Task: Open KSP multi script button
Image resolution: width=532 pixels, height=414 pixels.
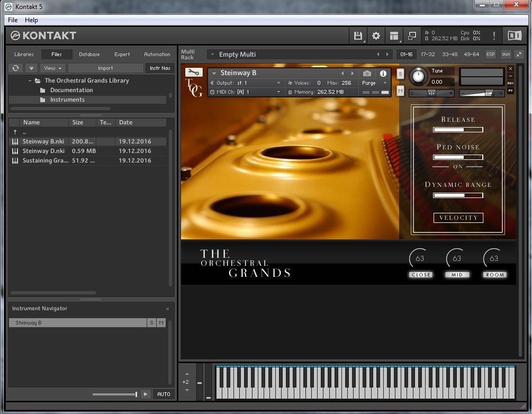Action: pos(491,55)
